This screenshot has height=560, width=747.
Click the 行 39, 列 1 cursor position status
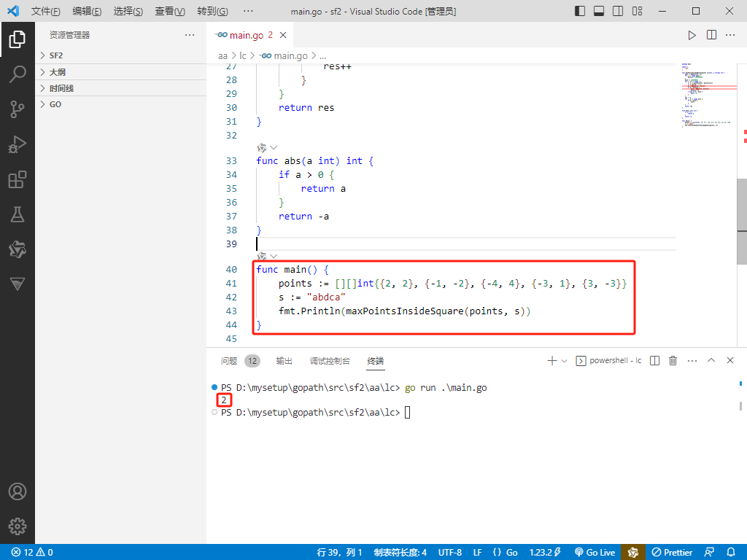pos(339,553)
